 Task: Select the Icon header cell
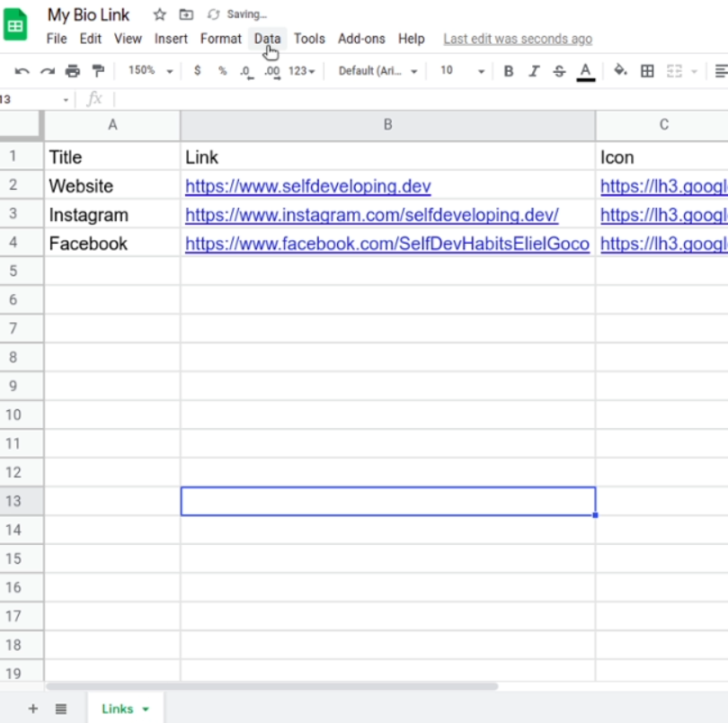click(x=662, y=157)
